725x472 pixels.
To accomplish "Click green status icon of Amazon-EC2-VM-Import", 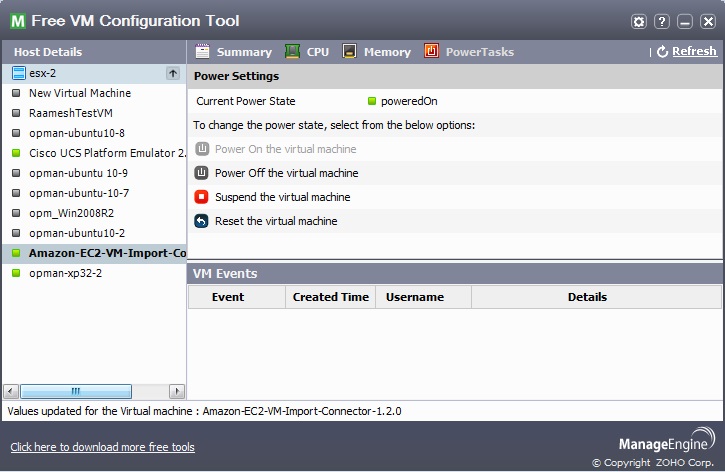I will [16, 253].
